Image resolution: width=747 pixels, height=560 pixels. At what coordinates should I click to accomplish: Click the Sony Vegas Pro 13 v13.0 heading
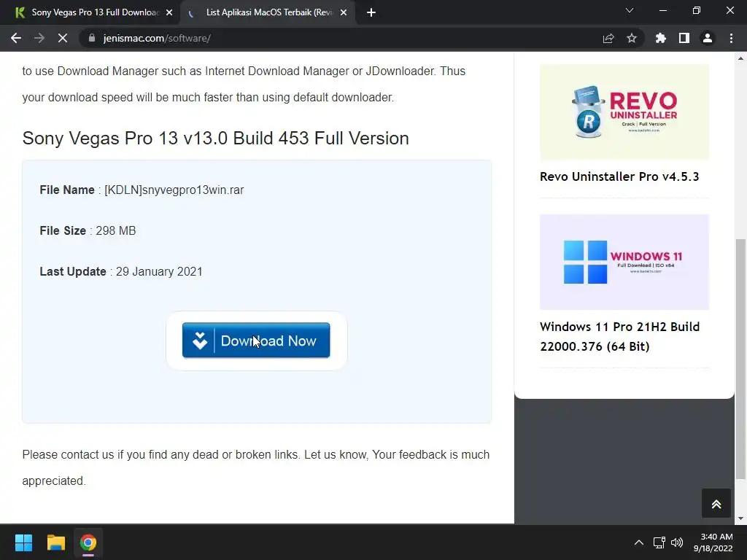point(215,138)
